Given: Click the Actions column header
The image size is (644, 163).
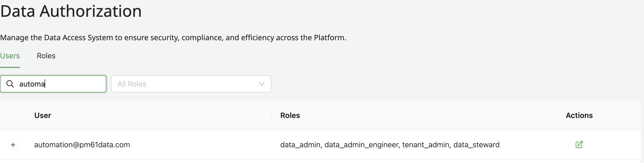Looking at the screenshot, I should tap(579, 115).
